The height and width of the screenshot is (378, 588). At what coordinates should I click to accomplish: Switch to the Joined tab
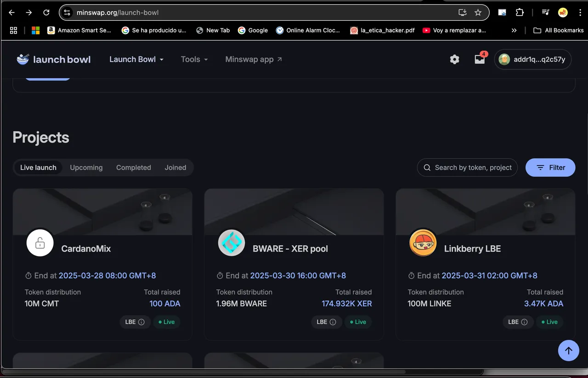coord(175,167)
